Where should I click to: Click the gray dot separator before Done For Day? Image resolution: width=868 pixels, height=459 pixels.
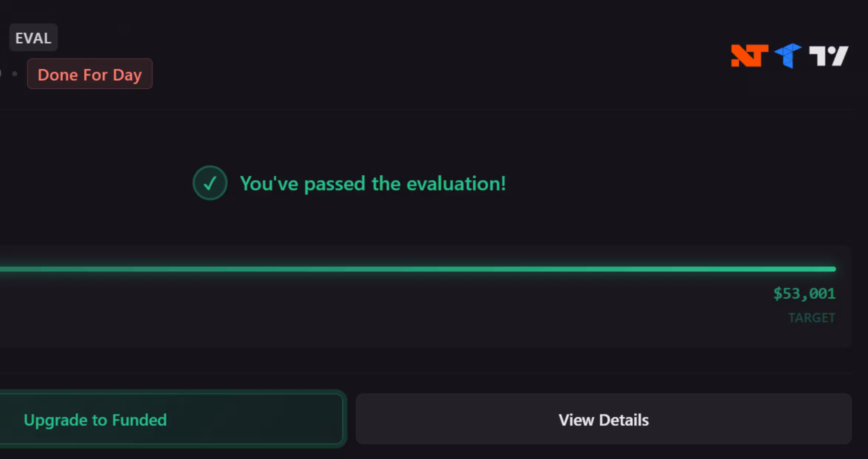[15, 74]
